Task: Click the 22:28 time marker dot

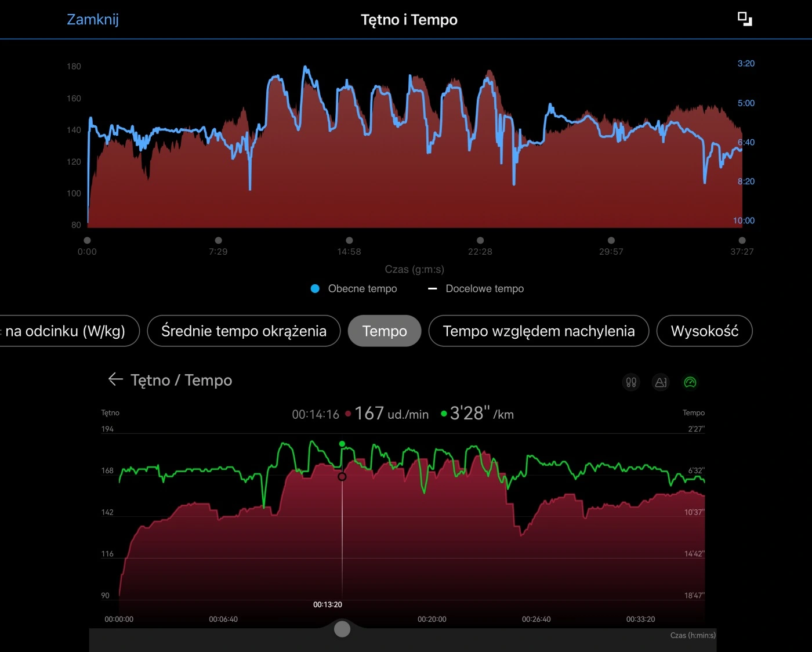Action: coord(480,240)
